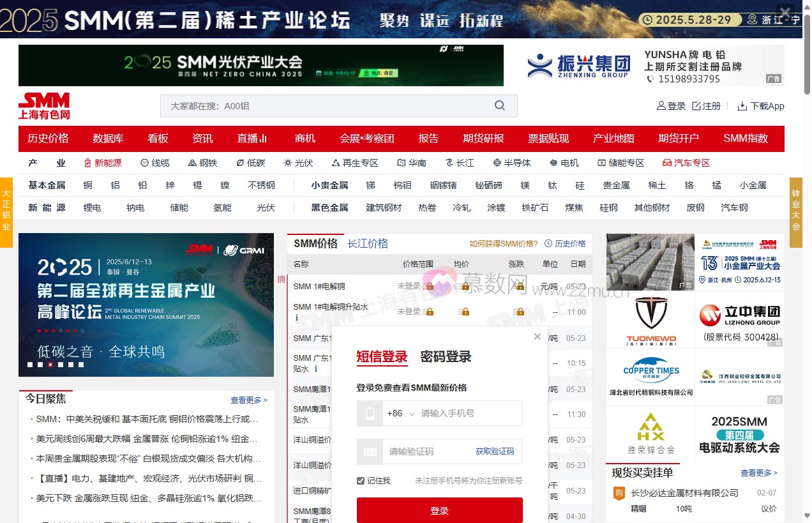
Task: Open the 历史价格 menu in red navigation bar
Action: tap(48, 138)
